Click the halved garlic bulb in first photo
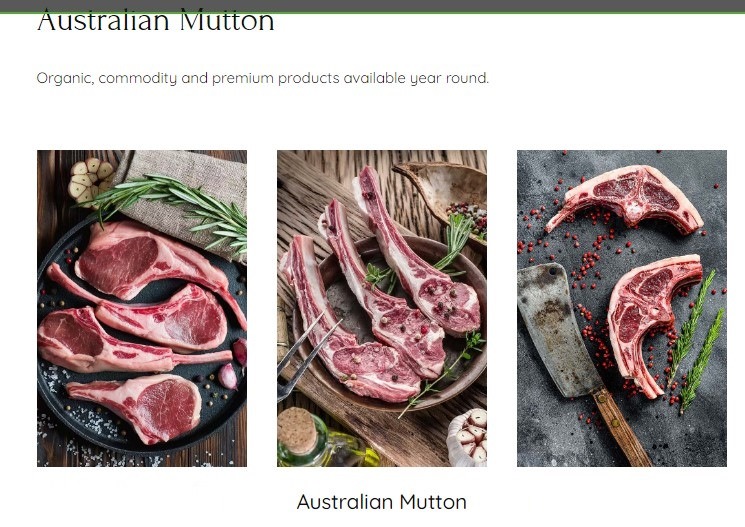Screen dimensions: 745x527 click(x=91, y=180)
